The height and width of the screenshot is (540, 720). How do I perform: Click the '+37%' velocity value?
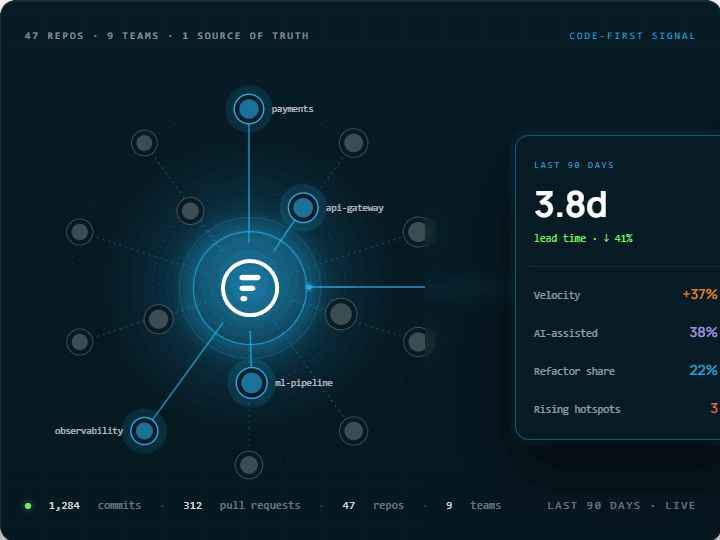(x=700, y=294)
